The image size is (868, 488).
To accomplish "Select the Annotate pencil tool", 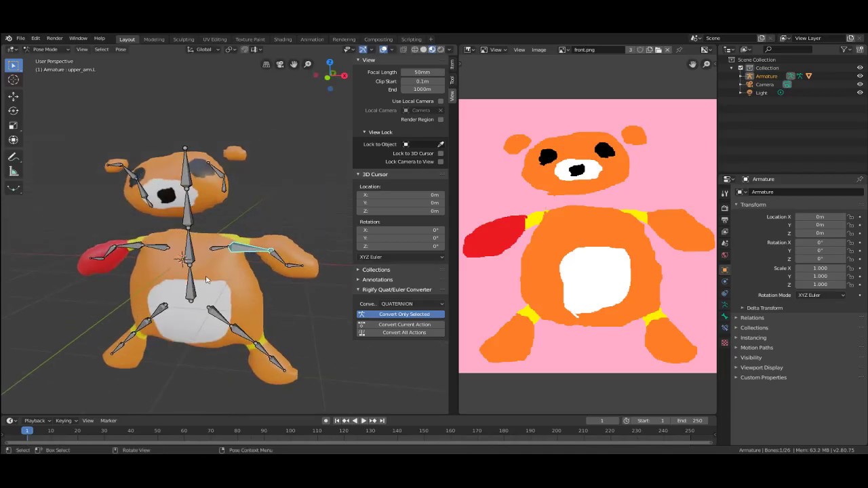I will (13, 157).
